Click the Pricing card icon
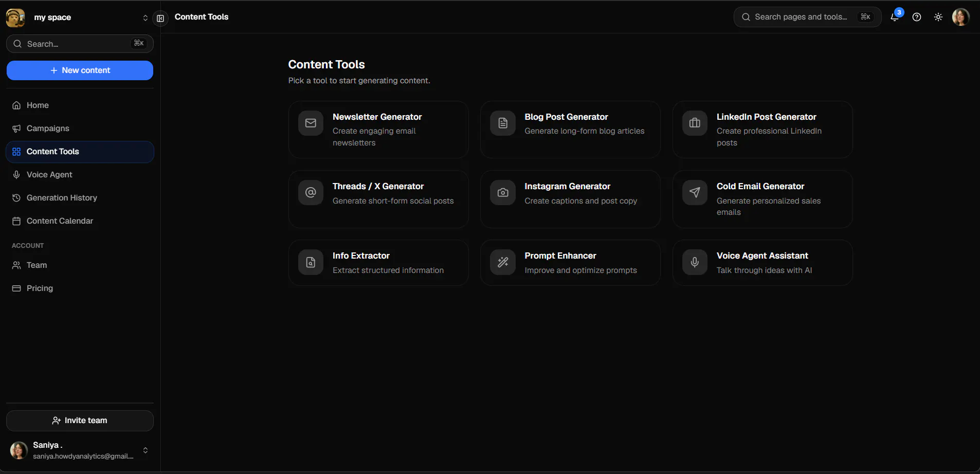Image resolution: width=980 pixels, height=474 pixels. pos(16,288)
